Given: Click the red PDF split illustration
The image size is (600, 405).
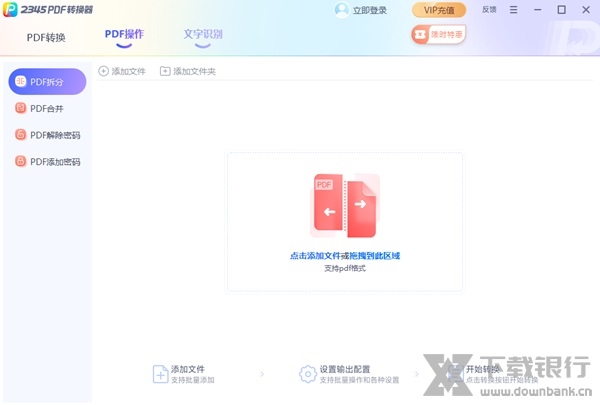Looking at the screenshot, I should (345, 206).
